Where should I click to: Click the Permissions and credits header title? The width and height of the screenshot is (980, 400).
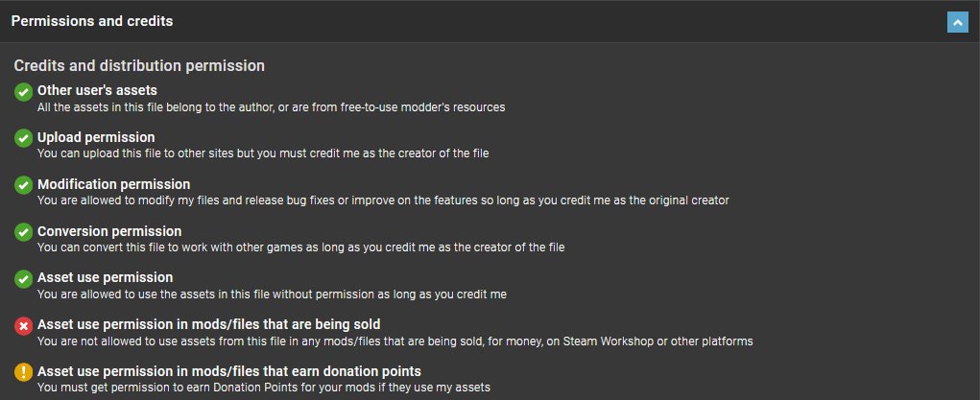tap(92, 21)
